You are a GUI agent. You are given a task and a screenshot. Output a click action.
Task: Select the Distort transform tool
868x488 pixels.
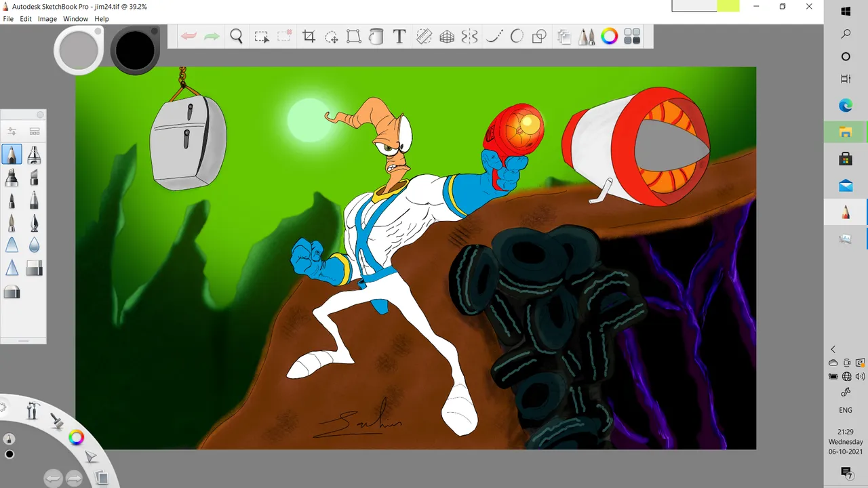(x=354, y=37)
